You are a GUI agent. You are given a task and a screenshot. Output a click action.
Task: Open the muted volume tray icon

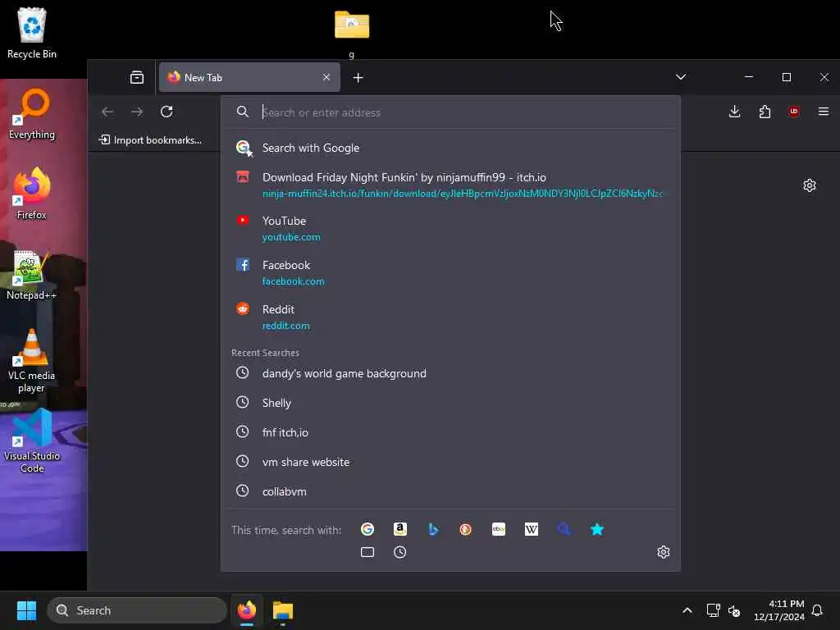(734, 610)
